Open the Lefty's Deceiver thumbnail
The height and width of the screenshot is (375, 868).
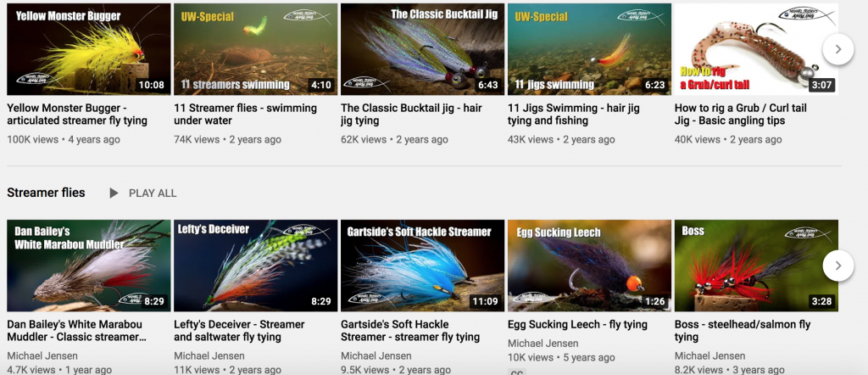click(x=256, y=266)
